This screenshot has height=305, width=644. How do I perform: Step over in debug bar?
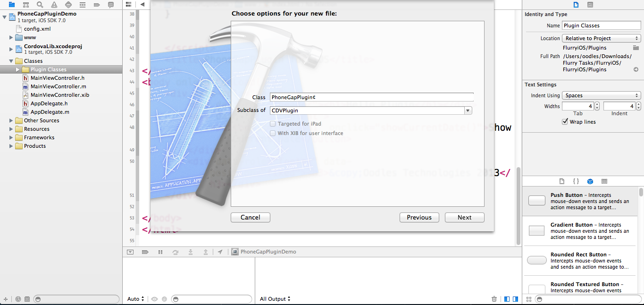coord(176,252)
